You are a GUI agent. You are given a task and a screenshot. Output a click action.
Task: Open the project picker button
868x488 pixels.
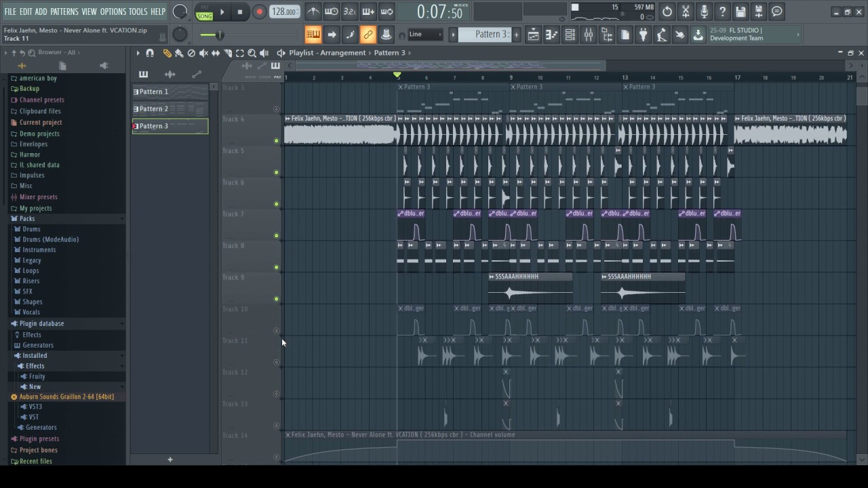(625, 35)
